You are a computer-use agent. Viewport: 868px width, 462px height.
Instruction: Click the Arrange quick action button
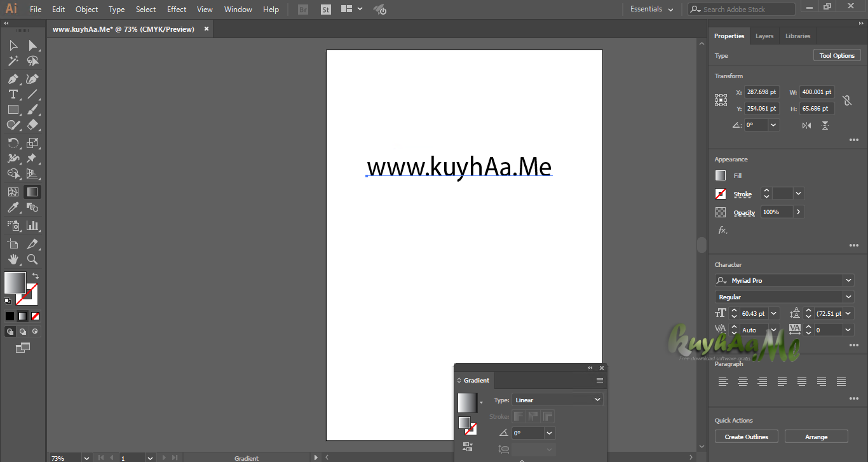pos(817,437)
